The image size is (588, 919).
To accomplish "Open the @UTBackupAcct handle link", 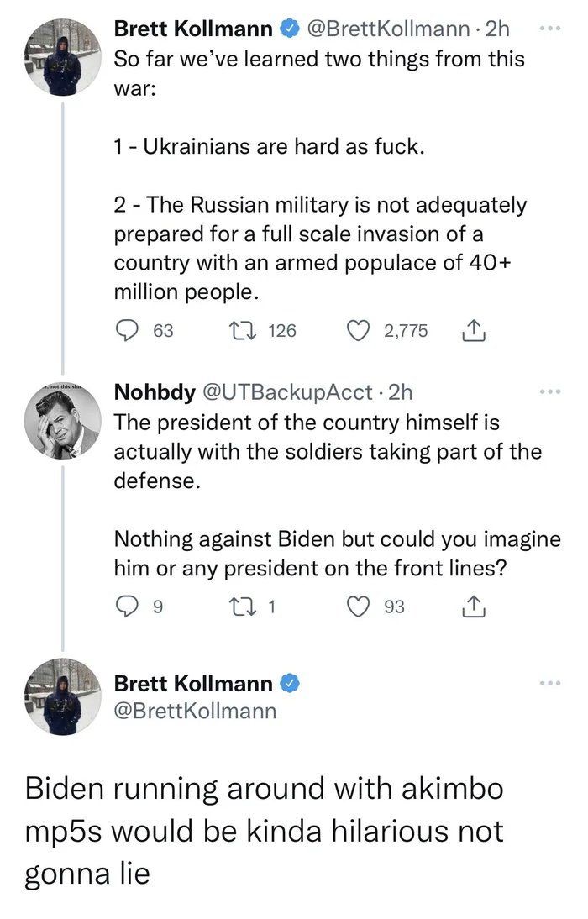I will (x=284, y=392).
